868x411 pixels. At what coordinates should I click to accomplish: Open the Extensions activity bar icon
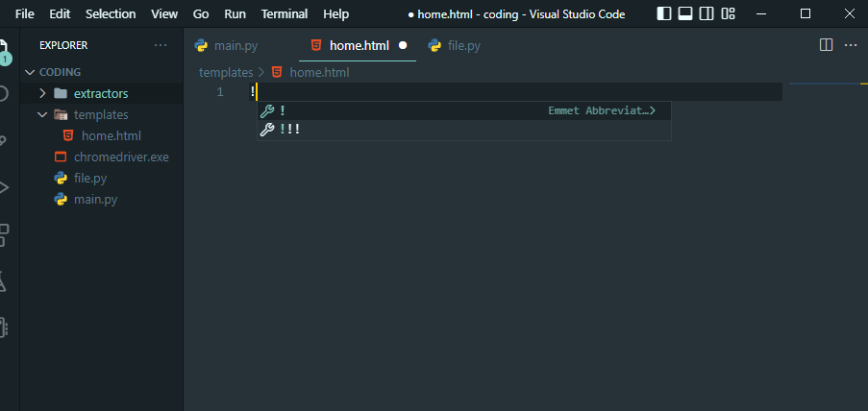click(4, 234)
